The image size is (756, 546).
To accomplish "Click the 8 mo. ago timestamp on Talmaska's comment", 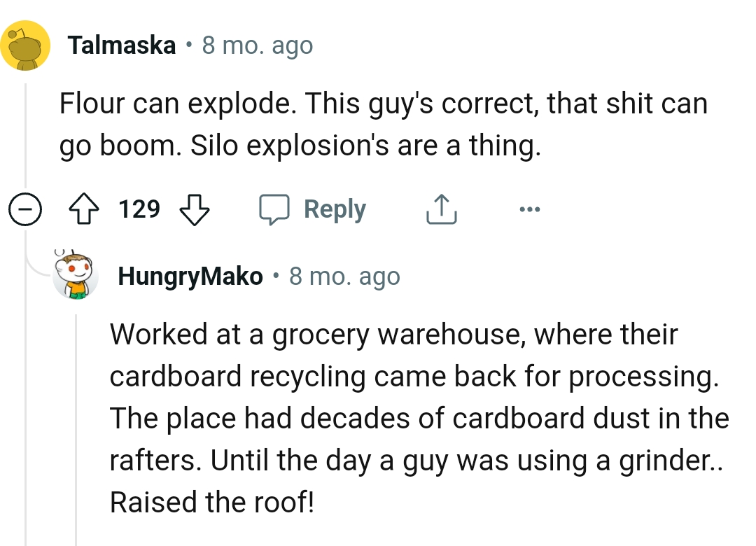I will 256,45.
